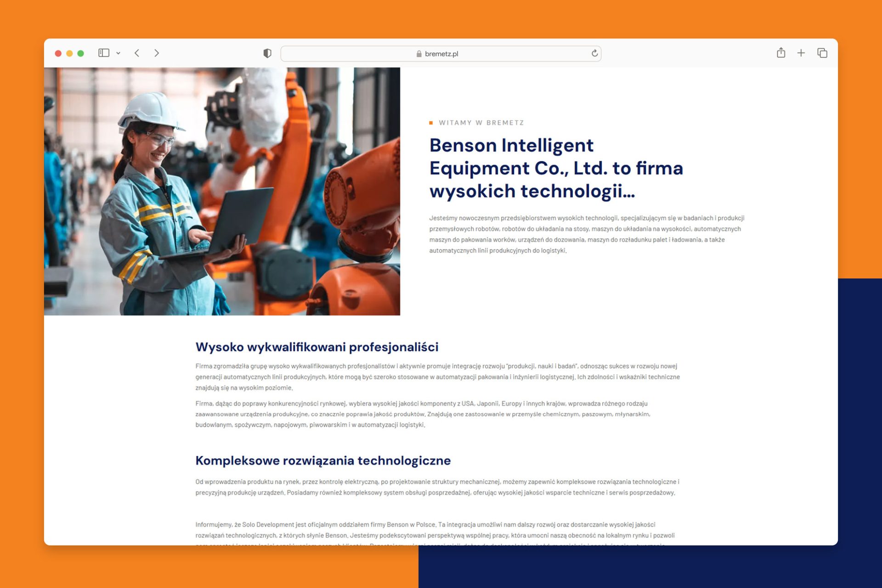Click the lock icon in address bar
This screenshot has height=588, width=882.
click(419, 54)
